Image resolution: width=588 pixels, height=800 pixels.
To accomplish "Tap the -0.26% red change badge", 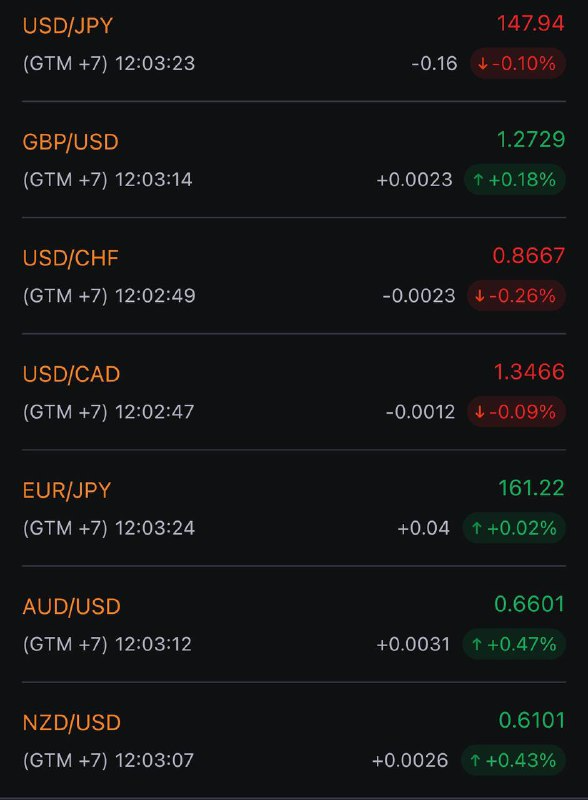I will coord(517,295).
